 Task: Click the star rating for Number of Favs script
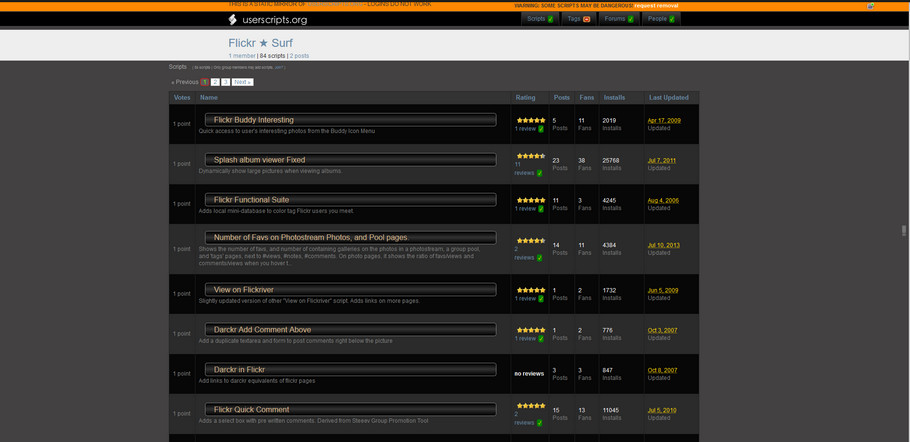(x=531, y=240)
